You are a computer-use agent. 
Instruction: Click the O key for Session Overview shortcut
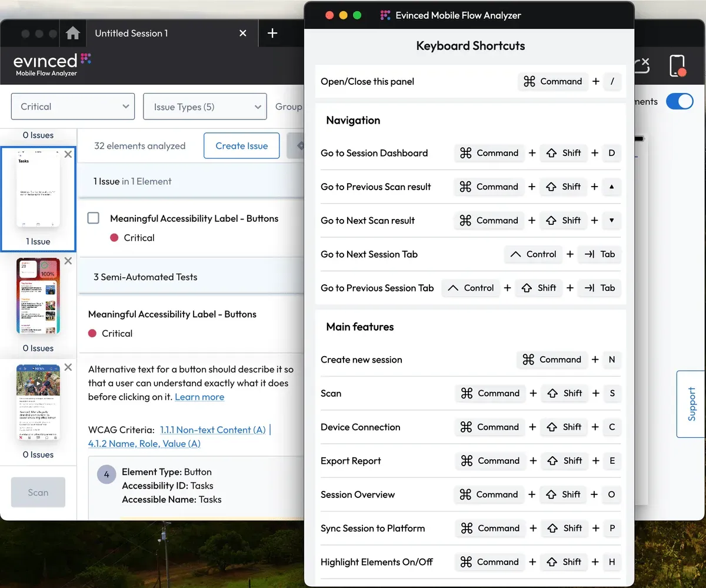point(612,494)
